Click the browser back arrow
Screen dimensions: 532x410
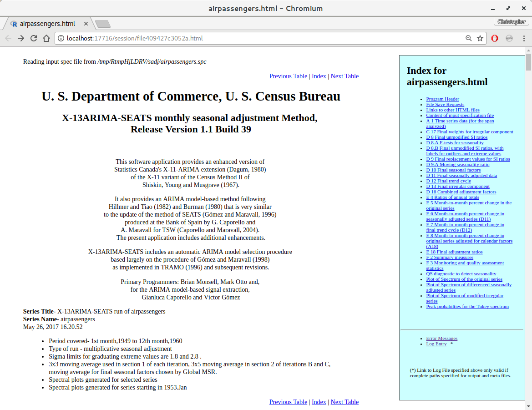tap(9, 38)
